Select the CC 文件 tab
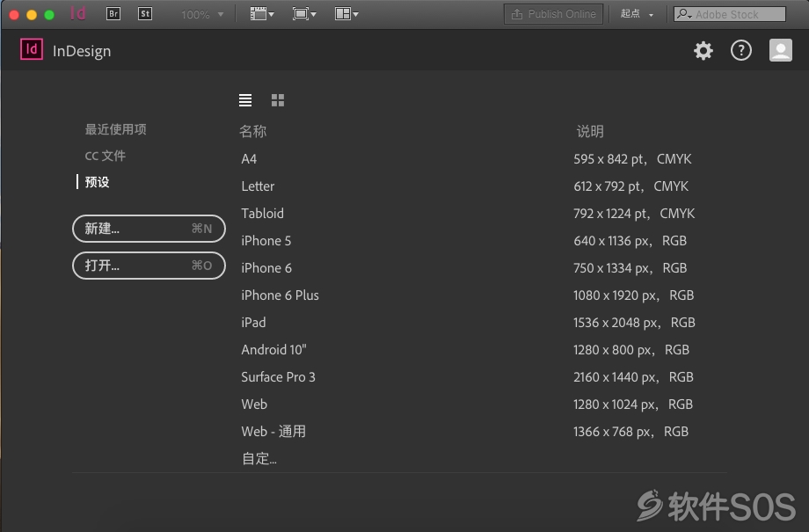809x532 pixels. pyautogui.click(x=106, y=156)
